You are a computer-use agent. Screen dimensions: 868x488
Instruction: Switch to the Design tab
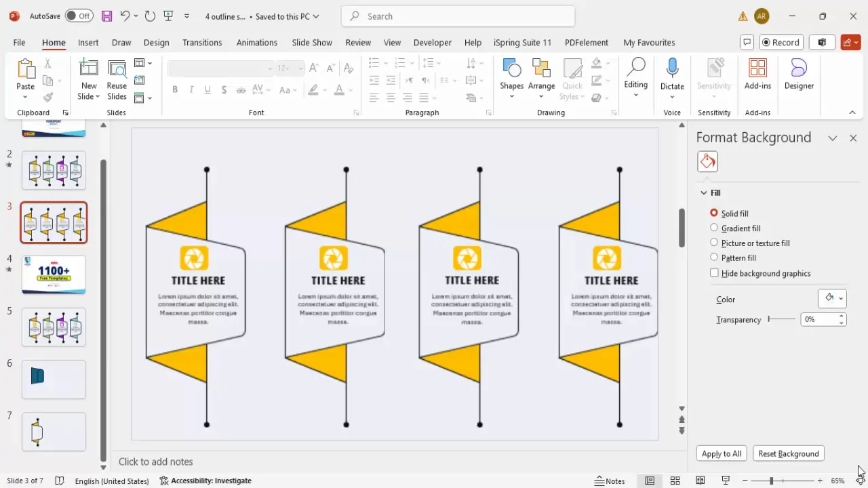click(x=156, y=42)
